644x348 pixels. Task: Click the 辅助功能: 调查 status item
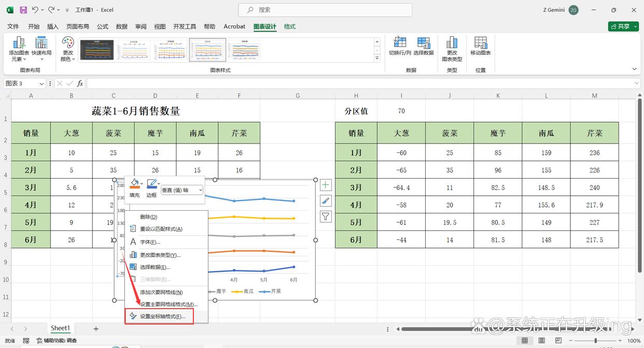(x=57, y=341)
